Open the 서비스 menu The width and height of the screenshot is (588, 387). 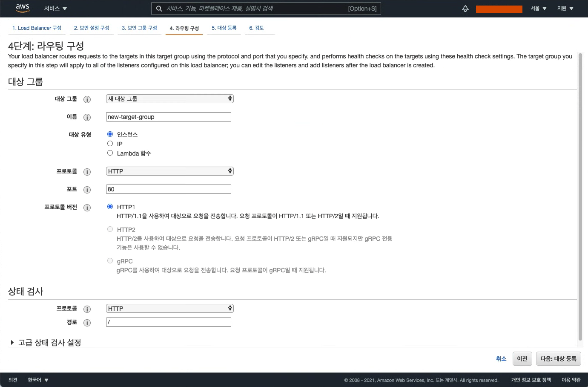(x=55, y=9)
